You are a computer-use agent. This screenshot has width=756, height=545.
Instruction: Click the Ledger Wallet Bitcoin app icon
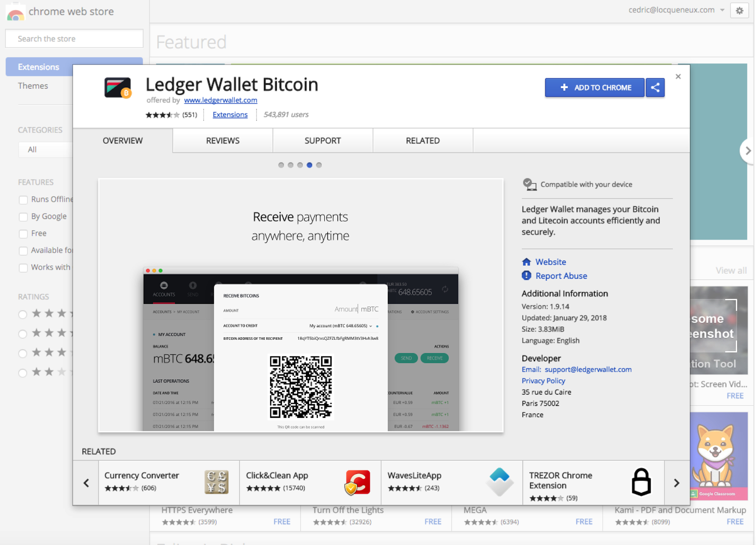pos(118,88)
